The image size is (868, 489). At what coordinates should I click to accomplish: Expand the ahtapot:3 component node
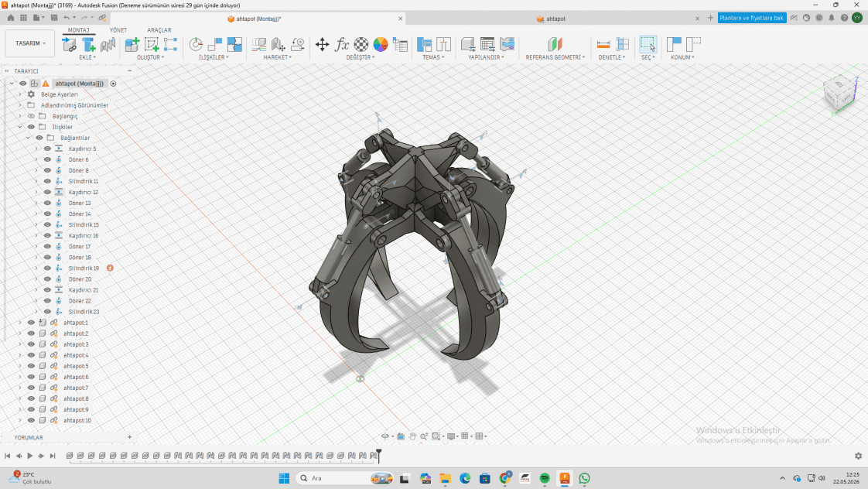coord(20,344)
